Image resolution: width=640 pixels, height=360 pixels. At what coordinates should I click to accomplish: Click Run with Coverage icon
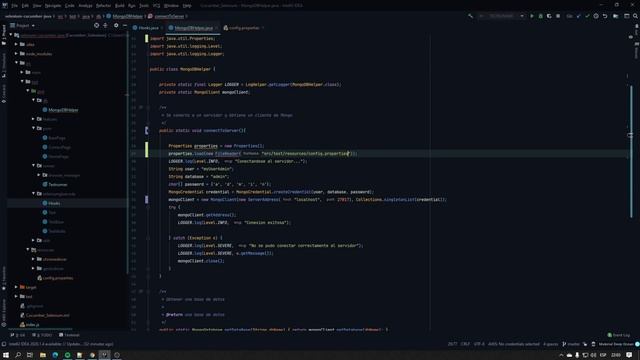(x=549, y=16)
